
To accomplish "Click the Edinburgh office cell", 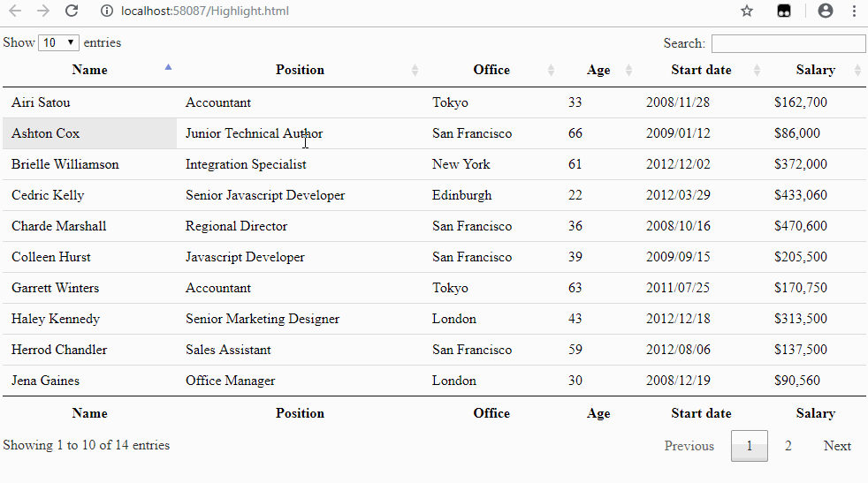I will (491, 195).
